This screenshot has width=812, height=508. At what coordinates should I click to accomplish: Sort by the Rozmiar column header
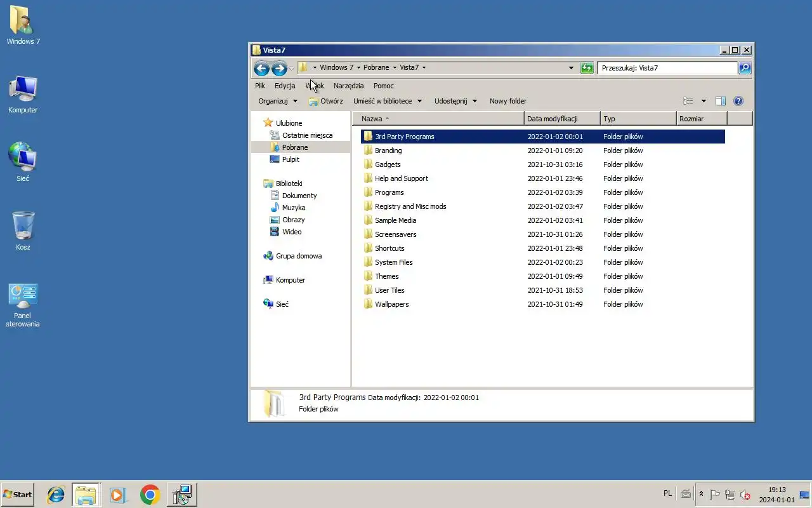pos(702,119)
